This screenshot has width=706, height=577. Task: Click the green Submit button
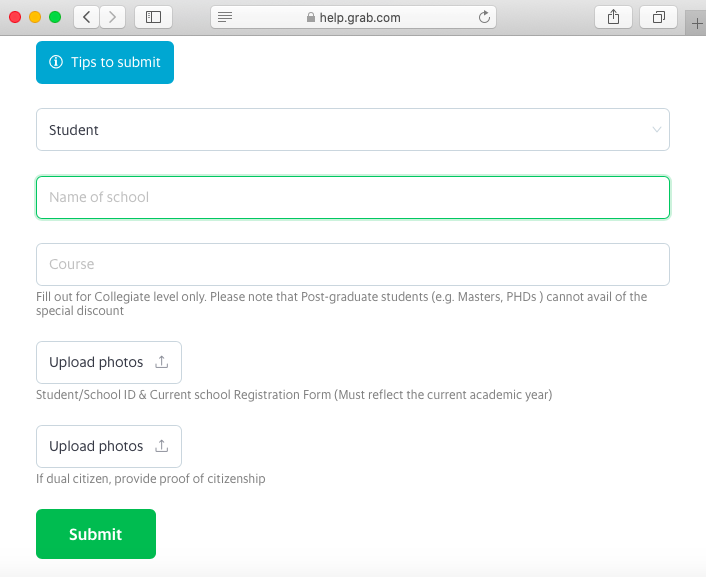click(x=96, y=534)
